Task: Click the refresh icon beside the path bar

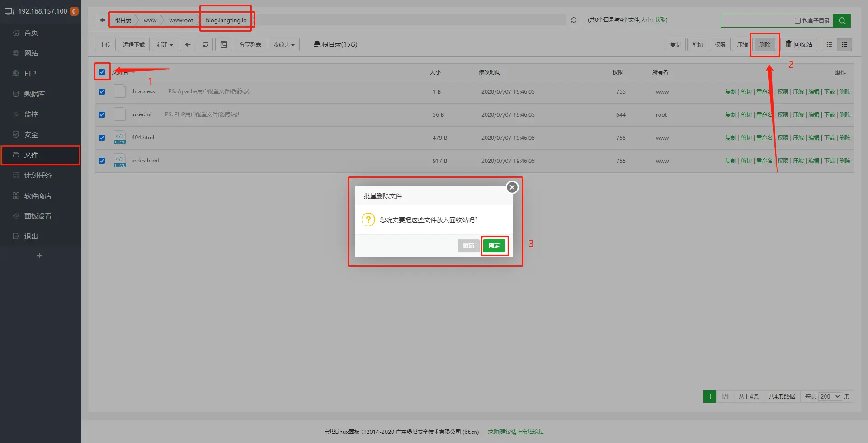Action: click(x=574, y=20)
